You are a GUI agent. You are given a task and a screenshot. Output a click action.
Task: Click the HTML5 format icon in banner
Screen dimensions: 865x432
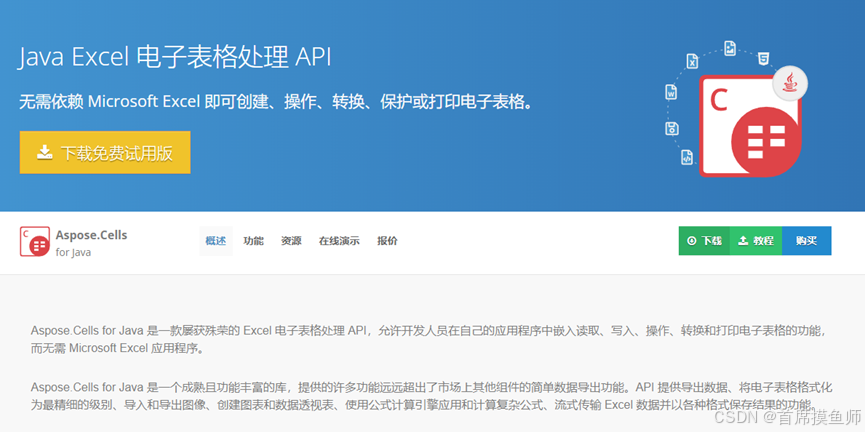click(763, 58)
